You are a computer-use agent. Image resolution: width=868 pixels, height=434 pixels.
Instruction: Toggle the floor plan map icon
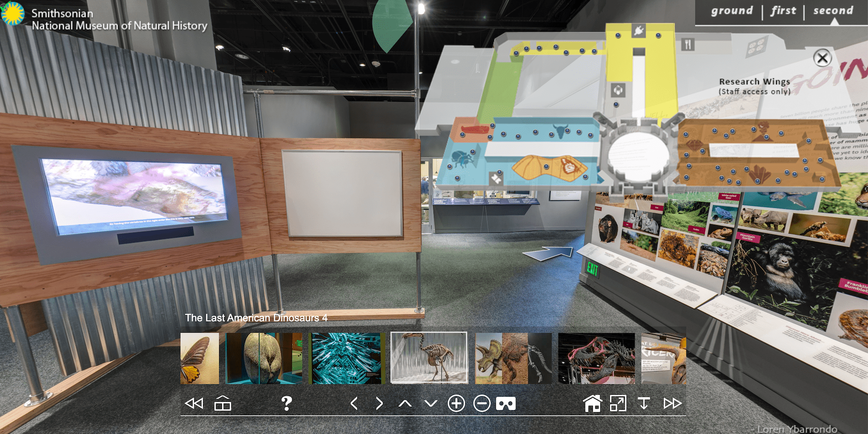pos(222,403)
